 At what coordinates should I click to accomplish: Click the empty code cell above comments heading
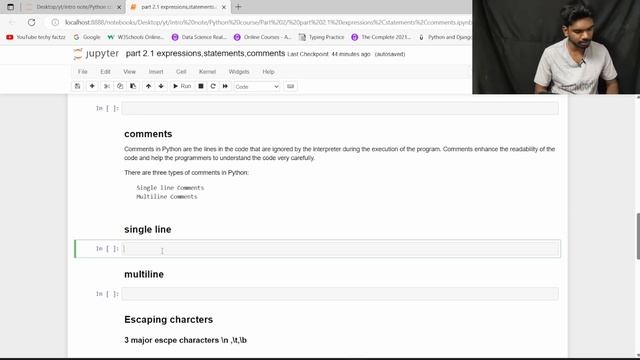pos(340,108)
